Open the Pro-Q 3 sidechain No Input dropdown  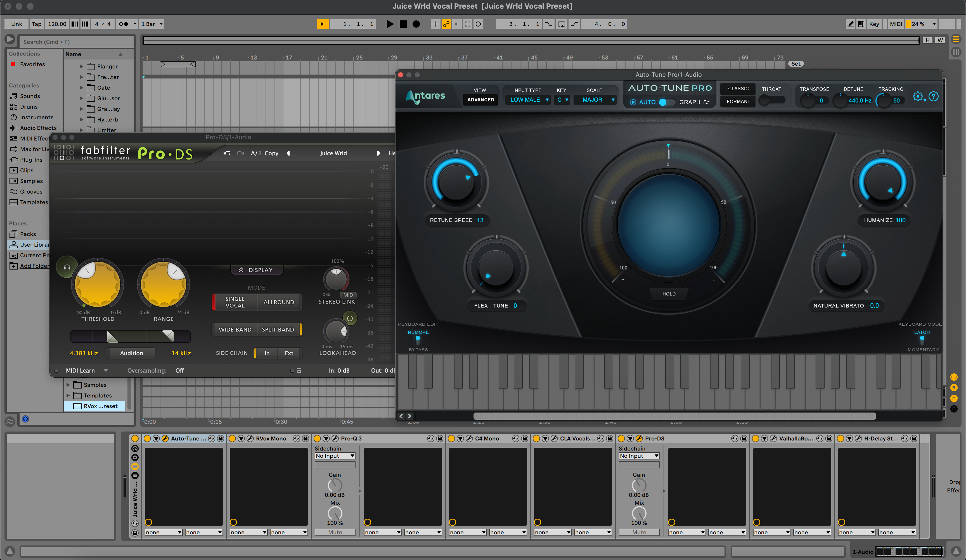pyautogui.click(x=335, y=456)
